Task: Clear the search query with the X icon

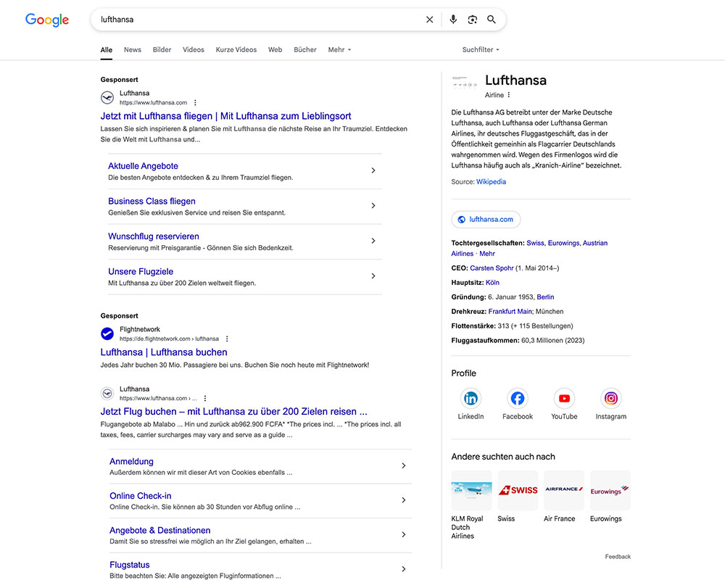Action: 429,20
